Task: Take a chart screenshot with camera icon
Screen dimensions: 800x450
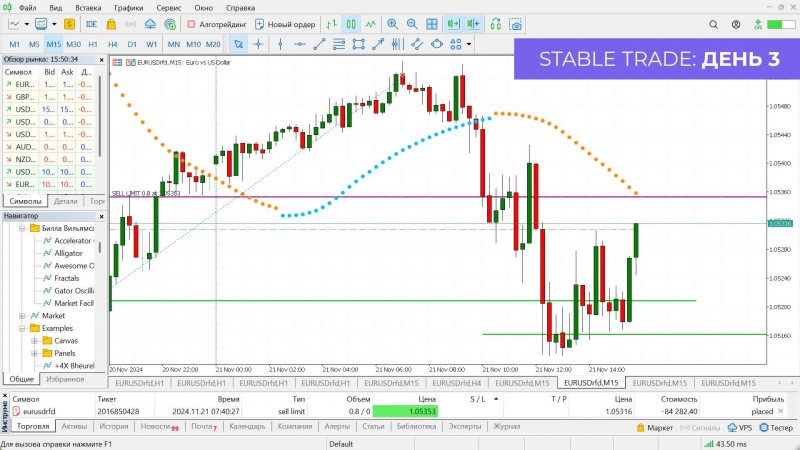Action: [x=516, y=24]
